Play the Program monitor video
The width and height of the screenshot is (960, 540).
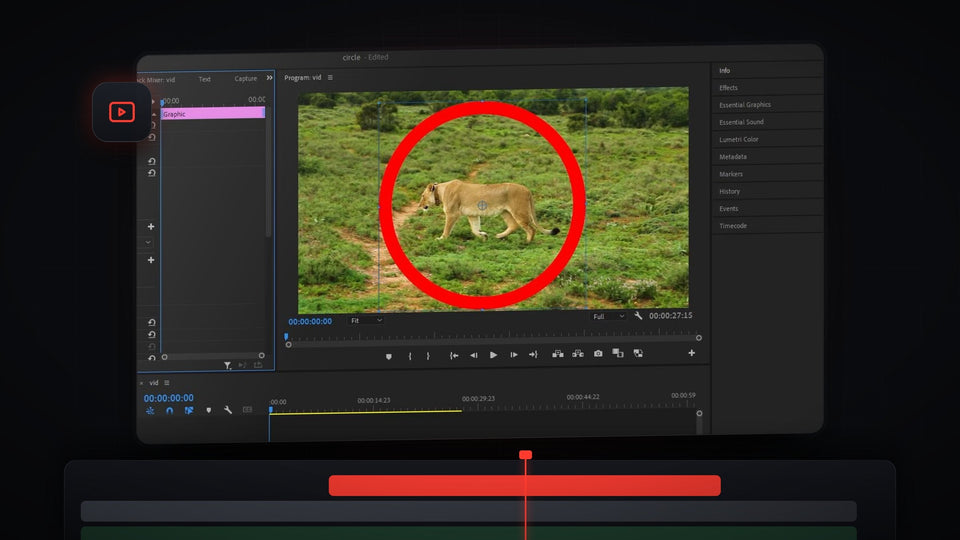pos(493,355)
